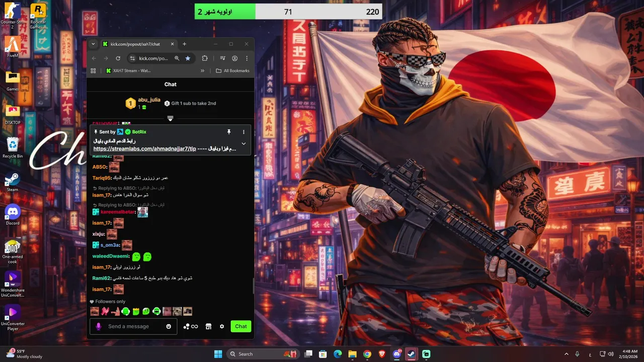Click the purple microphone icon in message box
Screen dimensions: 644x362
pos(99,326)
